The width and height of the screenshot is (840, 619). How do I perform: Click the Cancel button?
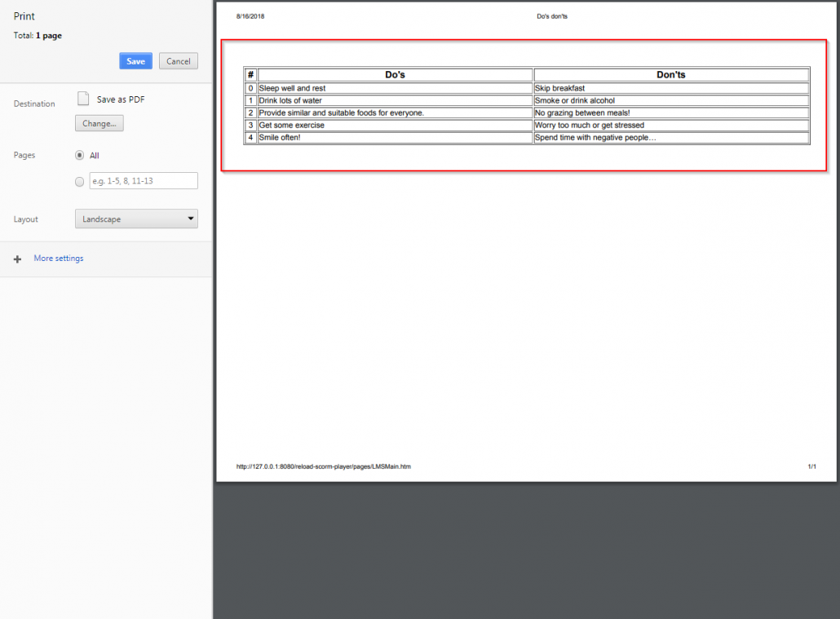178,60
